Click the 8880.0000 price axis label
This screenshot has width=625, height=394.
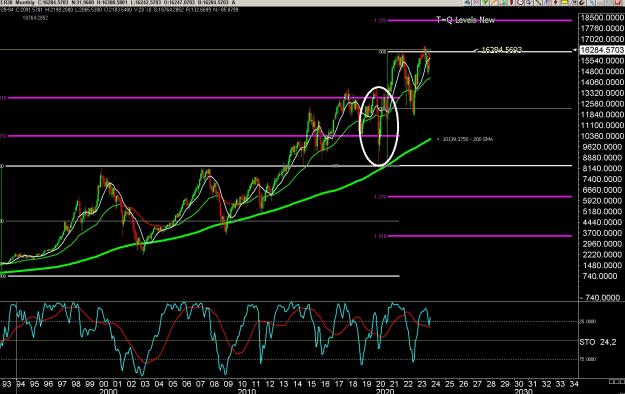(603, 158)
